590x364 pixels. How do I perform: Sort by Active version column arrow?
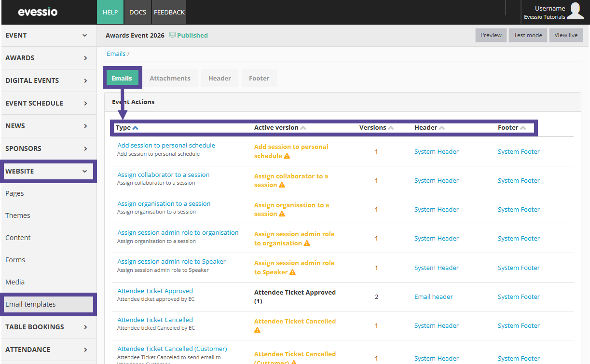[x=303, y=128]
